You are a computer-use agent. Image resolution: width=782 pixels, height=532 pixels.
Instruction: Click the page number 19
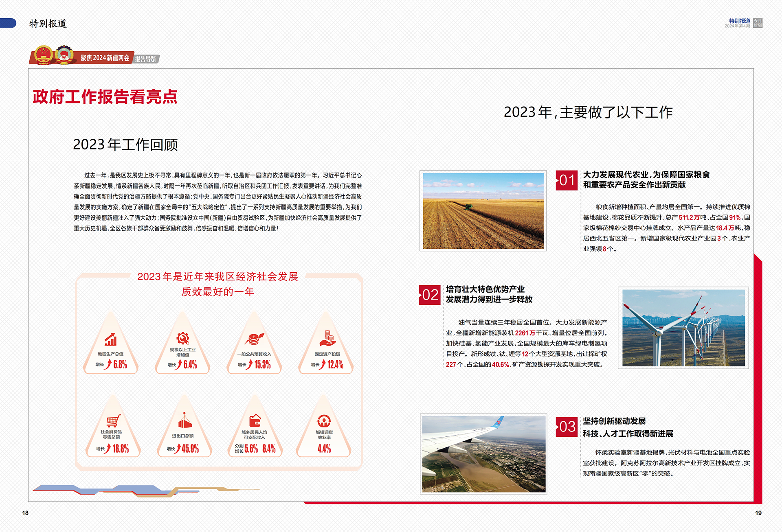[758, 513]
